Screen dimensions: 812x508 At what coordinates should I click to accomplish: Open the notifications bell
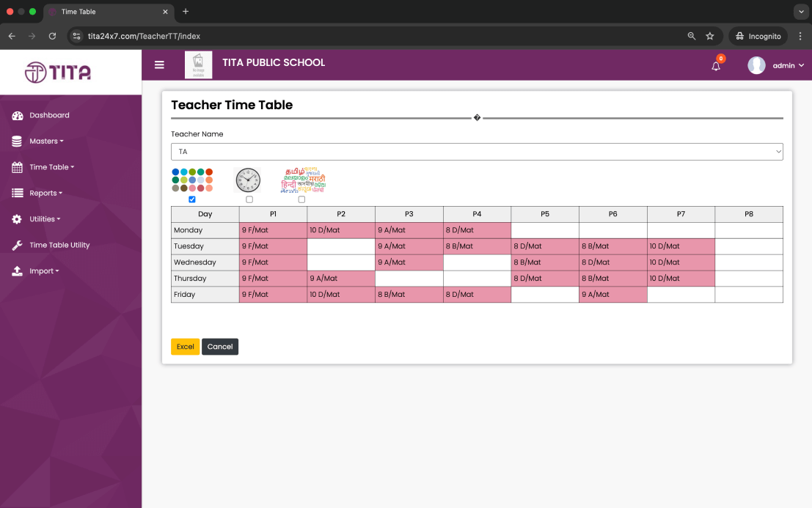tap(716, 66)
